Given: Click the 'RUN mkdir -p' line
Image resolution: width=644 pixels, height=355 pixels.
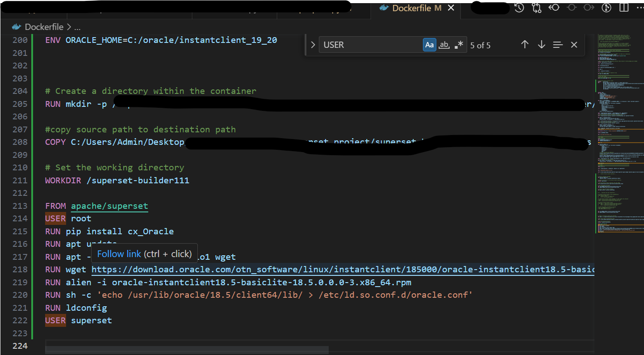Looking at the screenshot, I should click(x=320, y=104).
